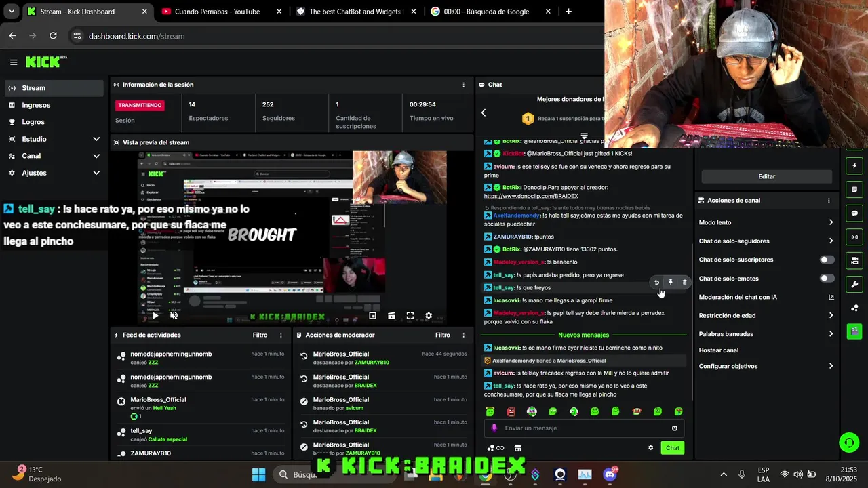Open the emoji picker in message box

pos(675,428)
